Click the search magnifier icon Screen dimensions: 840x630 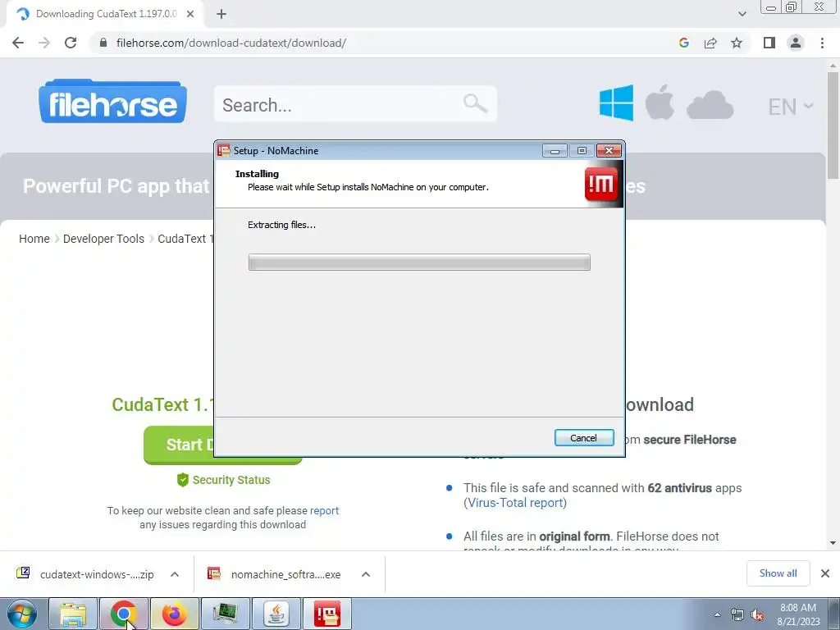(475, 103)
